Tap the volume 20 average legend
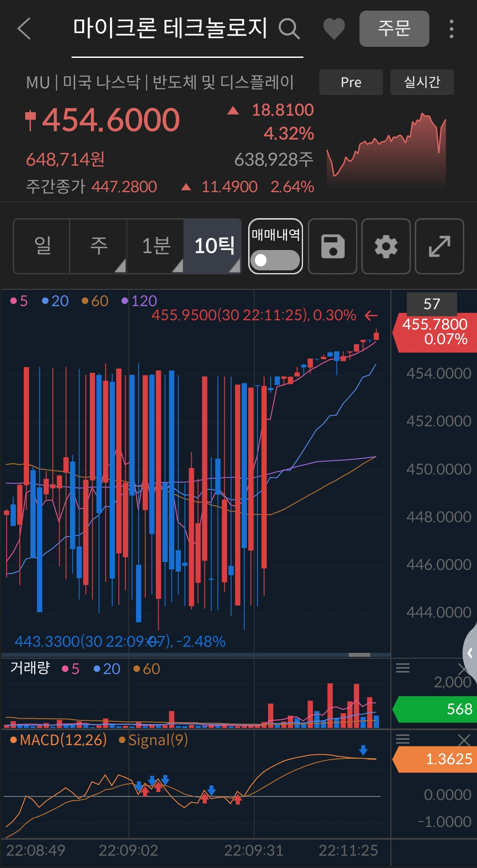Image resolution: width=477 pixels, height=868 pixels. point(107,669)
